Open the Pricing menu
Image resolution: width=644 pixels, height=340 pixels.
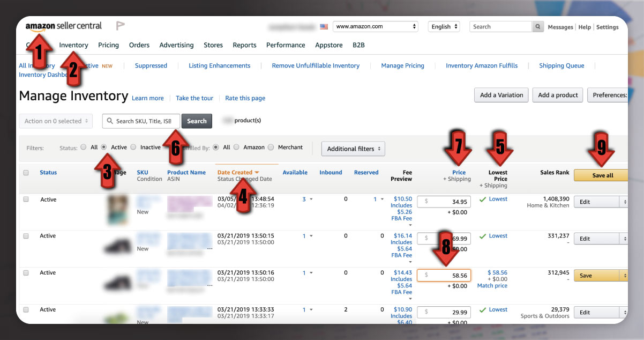[109, 45]
